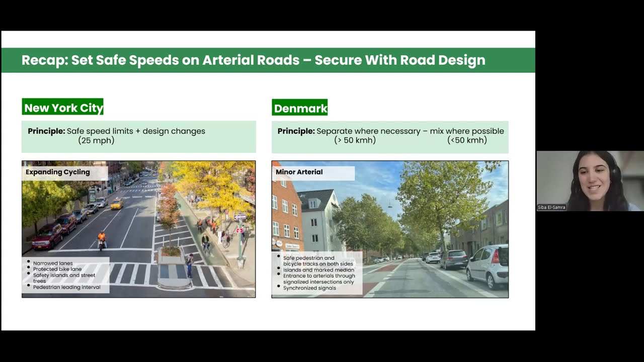Image resolution: width=644 pixels, height=362 pixels.
Task: Click the 'Safe pedestrian and bicycle tracks' bullet
Action: pyautogui.click(x=318, y=261)
